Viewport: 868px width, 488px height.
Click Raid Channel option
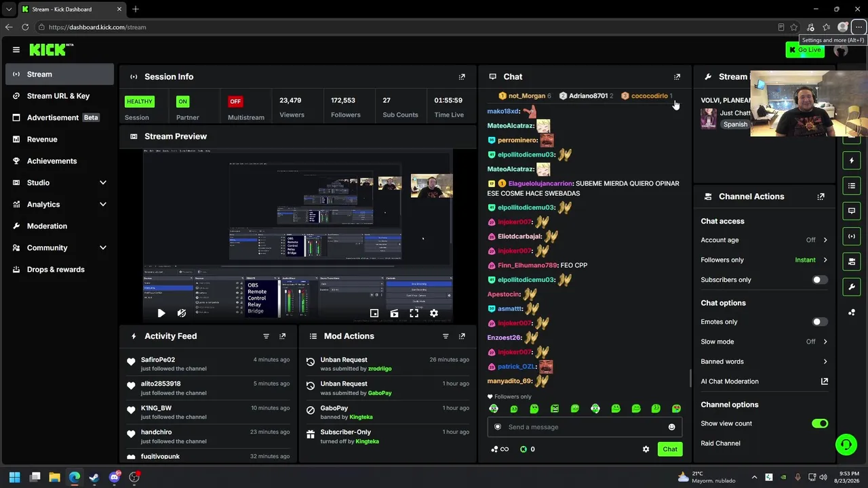tap(720, 443)
